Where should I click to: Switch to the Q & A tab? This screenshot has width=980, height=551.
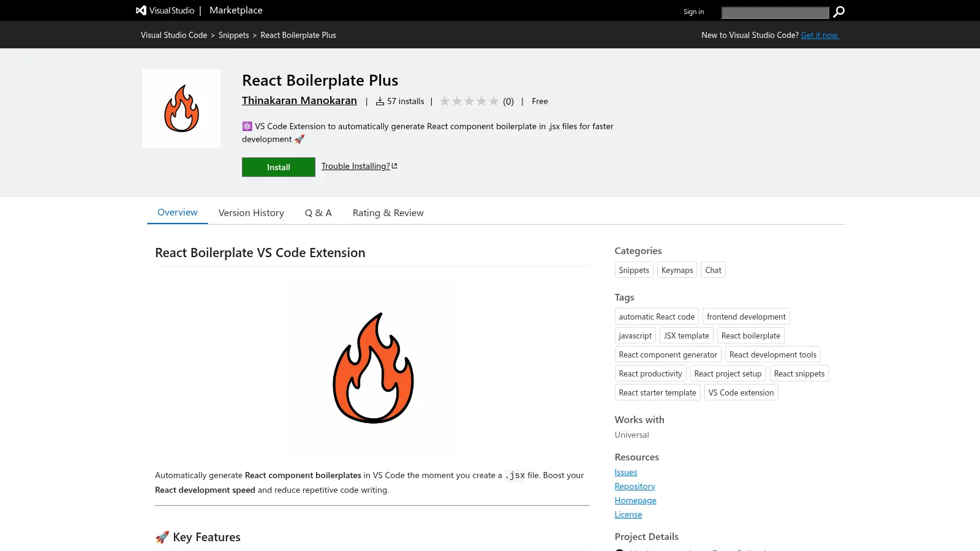318,213
